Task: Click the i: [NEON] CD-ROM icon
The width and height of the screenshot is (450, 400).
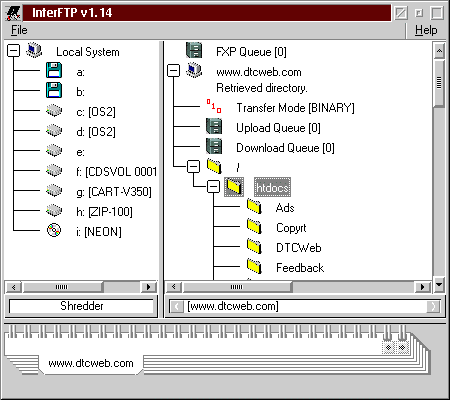Action: click(x=54, y=230)
